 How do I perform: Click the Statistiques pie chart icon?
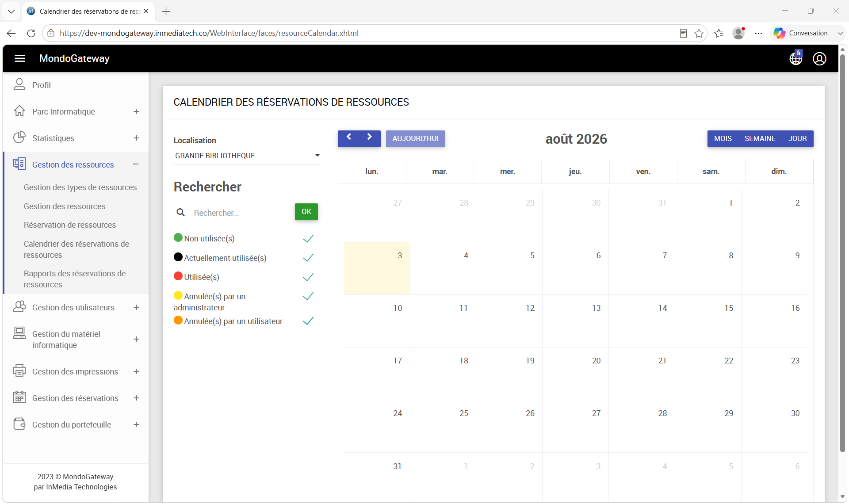coord(19,137)
